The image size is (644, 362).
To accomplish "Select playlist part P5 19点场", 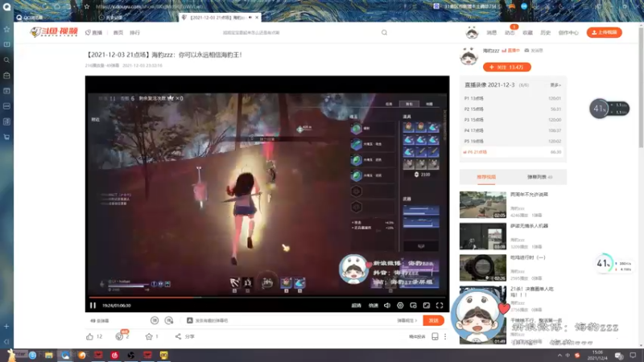I will [513, 142].
